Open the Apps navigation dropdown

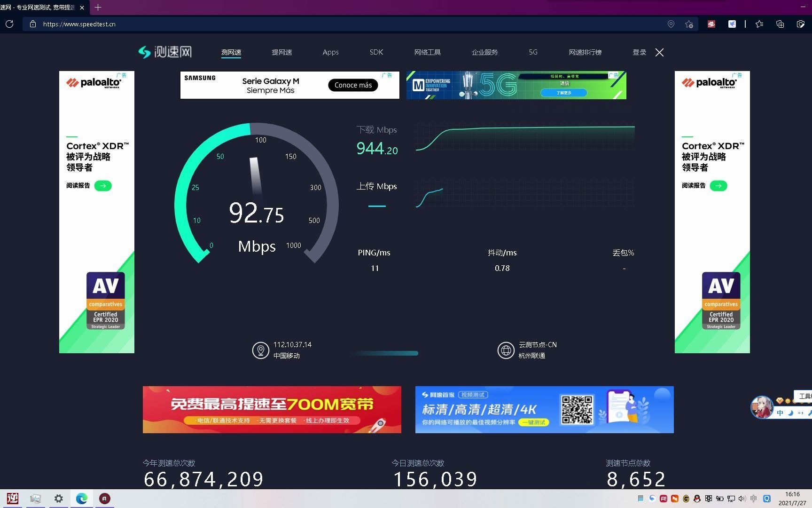(330, 52)
